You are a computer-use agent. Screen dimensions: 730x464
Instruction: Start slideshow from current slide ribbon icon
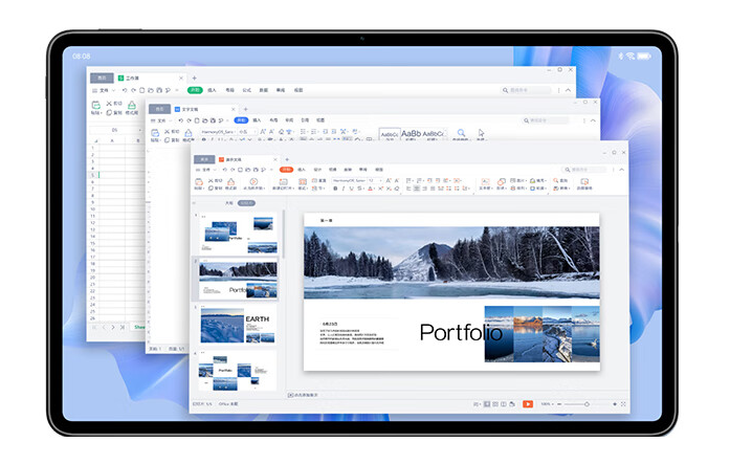pyautogui.click(x=254, y=181)
